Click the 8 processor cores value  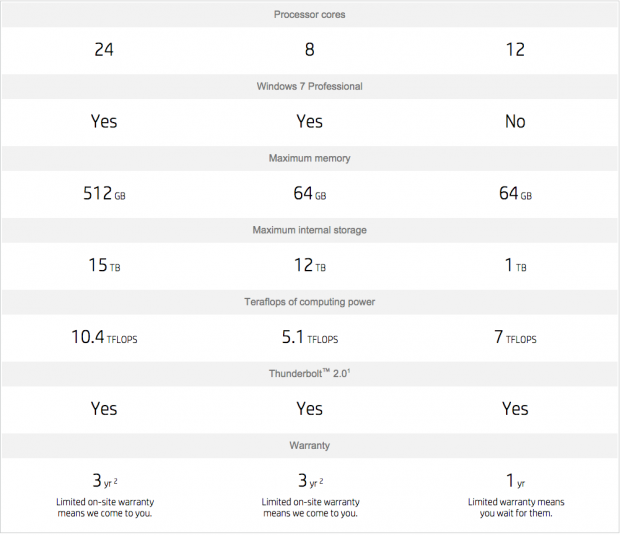(310, 49)
